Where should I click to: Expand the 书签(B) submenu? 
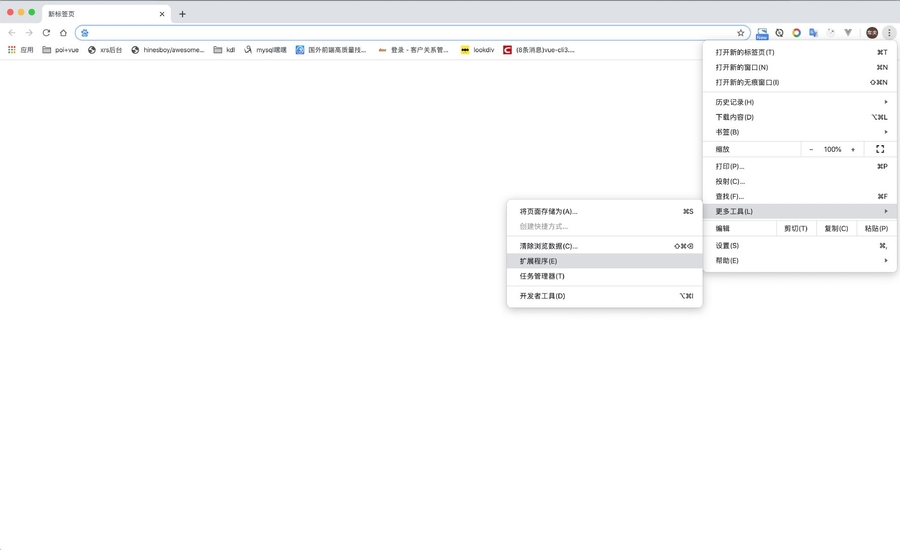click(x=800, y=132)
